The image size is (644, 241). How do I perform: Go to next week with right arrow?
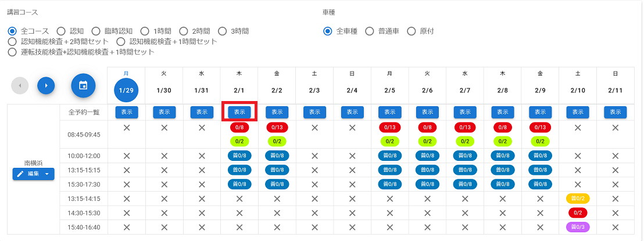(x=46, y=85)
